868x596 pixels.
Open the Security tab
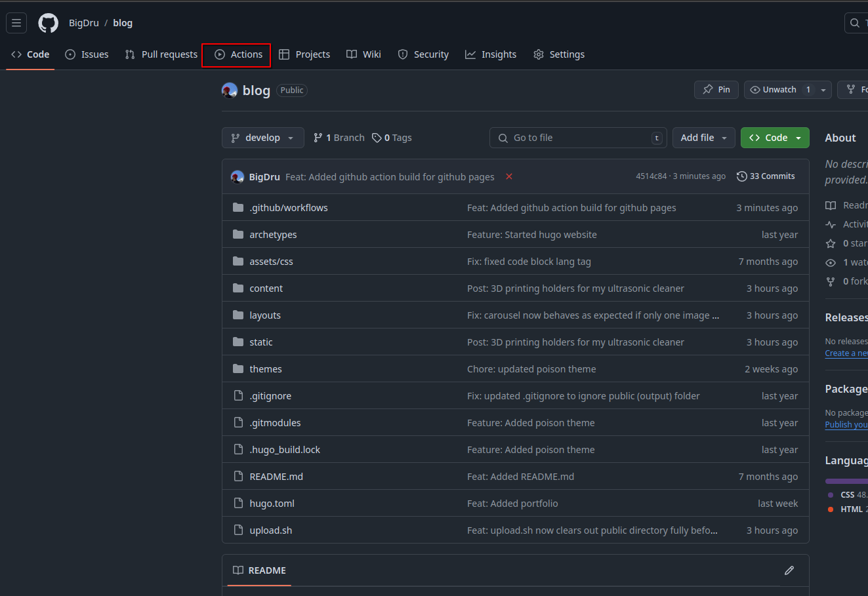click(x=423, y=54)
